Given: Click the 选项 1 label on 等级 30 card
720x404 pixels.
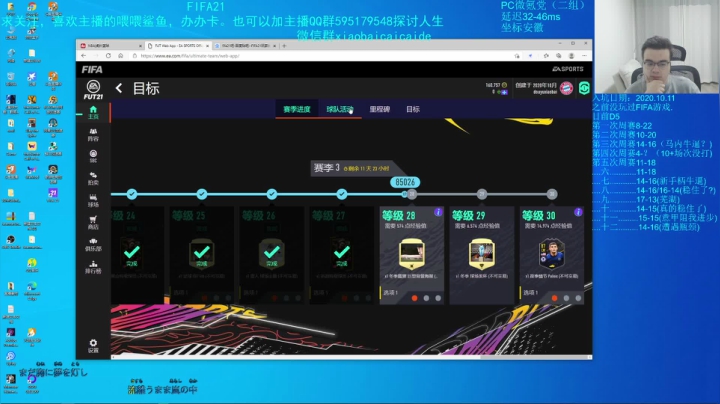Looking at the screenshot, I should click(x=530, y=292).
